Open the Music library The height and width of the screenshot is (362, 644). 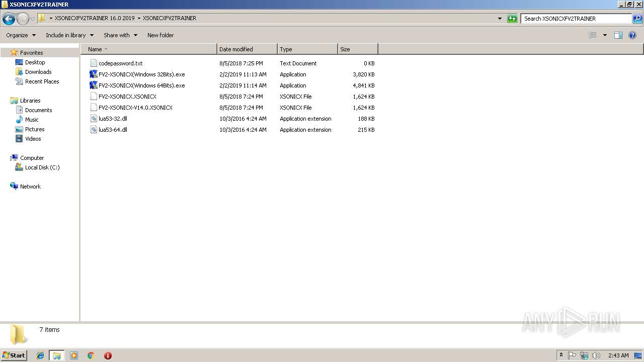(x=32, y=120)
